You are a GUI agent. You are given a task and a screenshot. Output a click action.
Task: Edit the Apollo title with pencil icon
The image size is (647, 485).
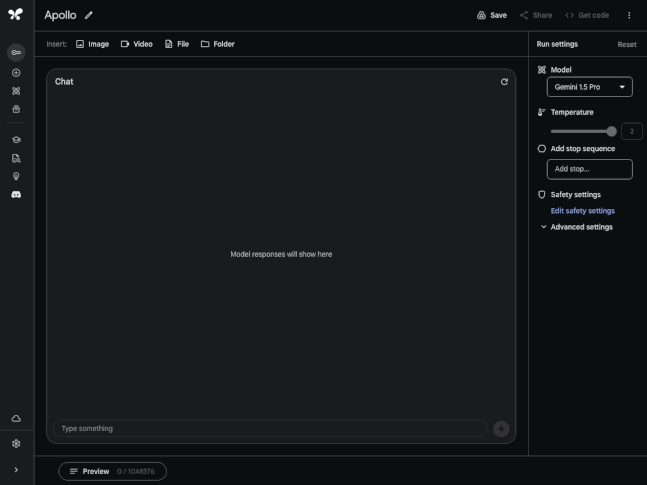pos(88,16)
